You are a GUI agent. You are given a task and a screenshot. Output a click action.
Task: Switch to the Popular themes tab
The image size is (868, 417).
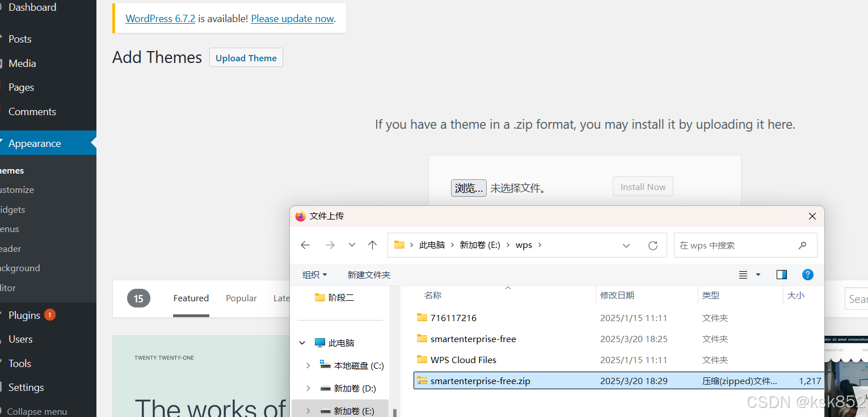[241, 298]
